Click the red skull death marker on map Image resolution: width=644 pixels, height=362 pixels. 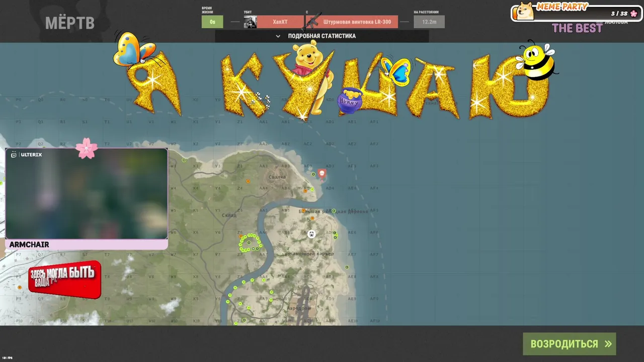click(x=322, y=174)
